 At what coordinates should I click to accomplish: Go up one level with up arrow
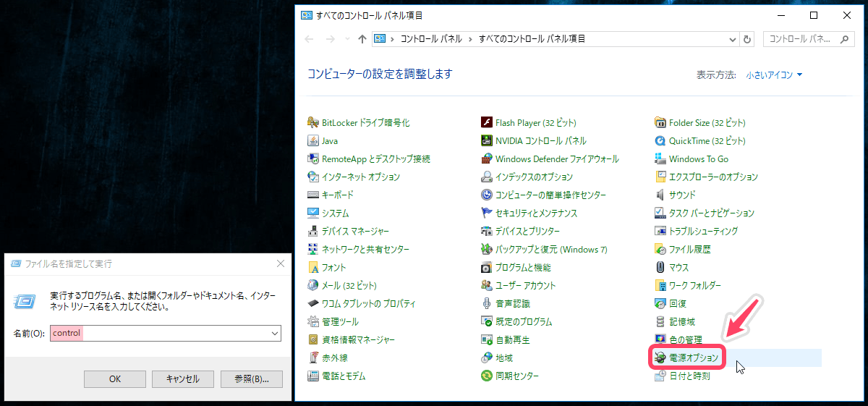click(362, 39)
